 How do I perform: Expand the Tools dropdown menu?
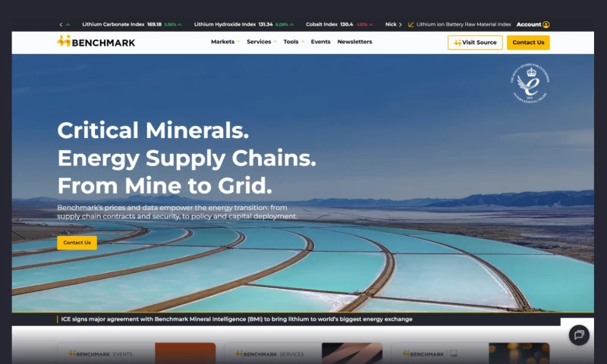point(294,42)
